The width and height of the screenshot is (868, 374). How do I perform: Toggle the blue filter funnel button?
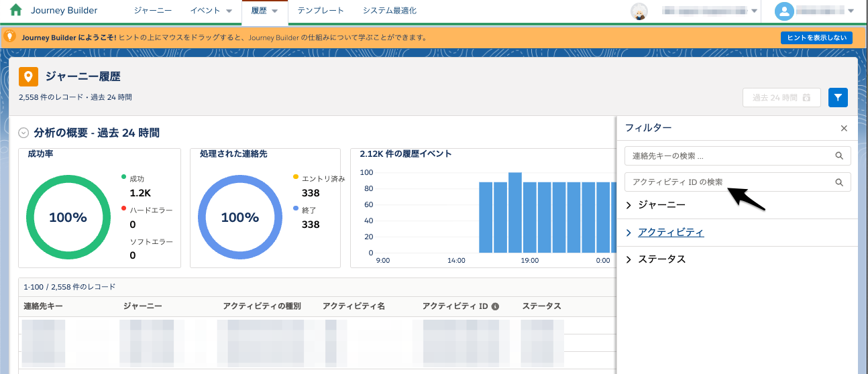[838, 98]
